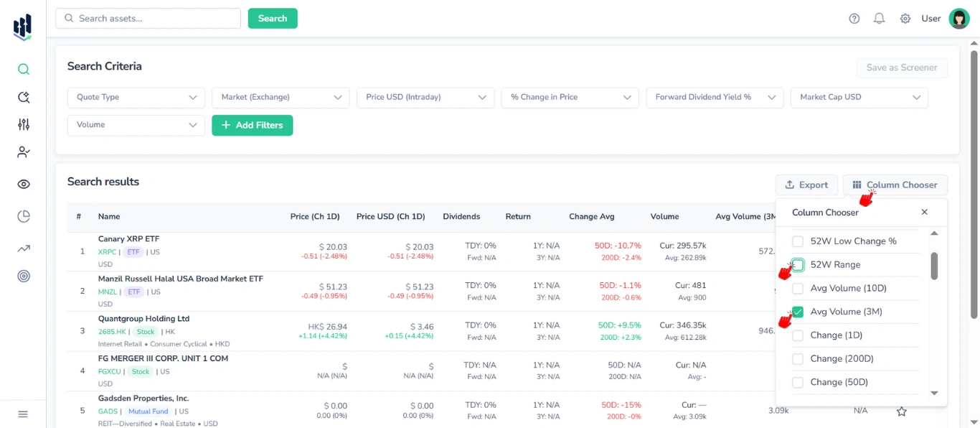Viewport: 980px width, 428px height.
Task: Click the Export button
Action: [x=806, y=185]
